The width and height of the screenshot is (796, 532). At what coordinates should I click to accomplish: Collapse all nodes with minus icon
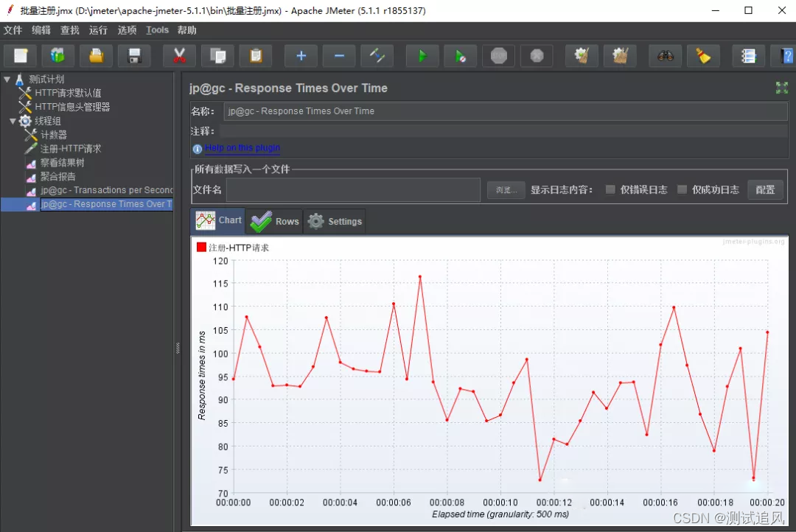coord(339,56)
